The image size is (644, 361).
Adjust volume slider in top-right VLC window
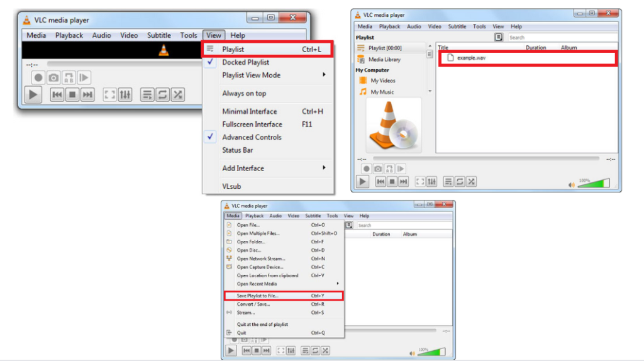[x=594, y=183]
